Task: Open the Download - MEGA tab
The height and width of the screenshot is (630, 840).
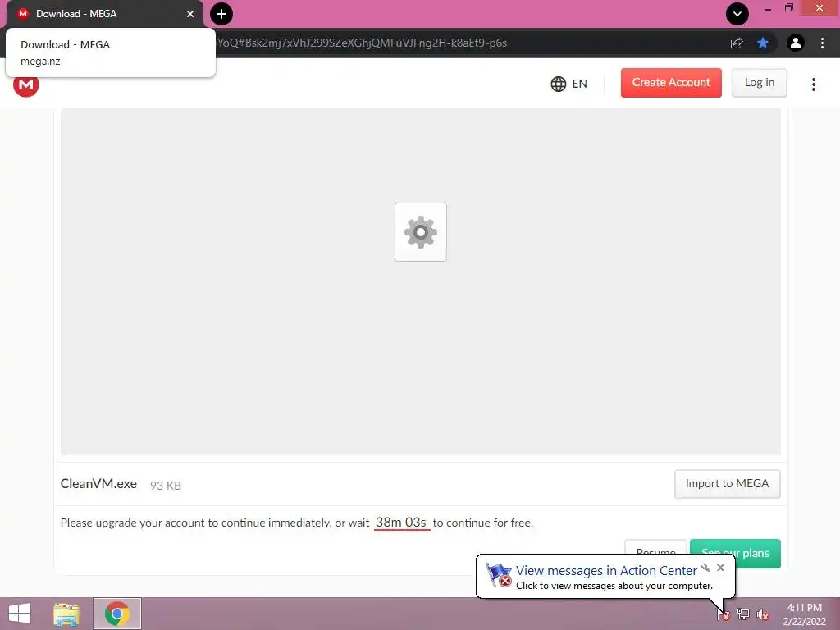Action: coord(104,14)
